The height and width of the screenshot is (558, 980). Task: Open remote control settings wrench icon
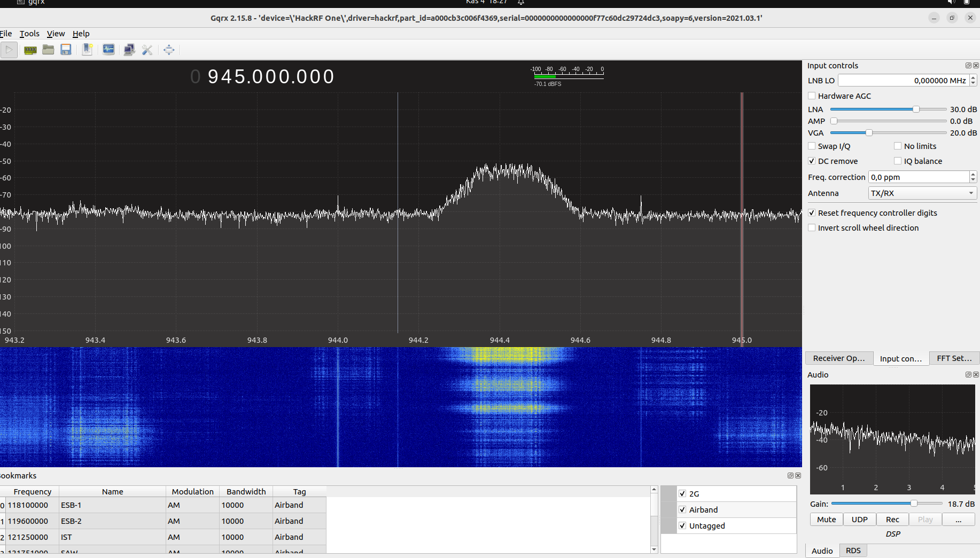point(147,50)
